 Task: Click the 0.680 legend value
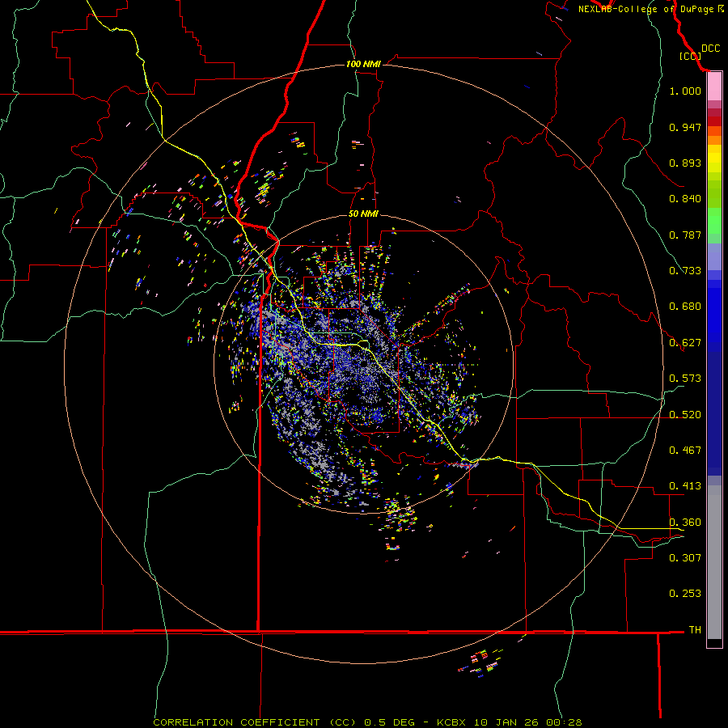685,307
